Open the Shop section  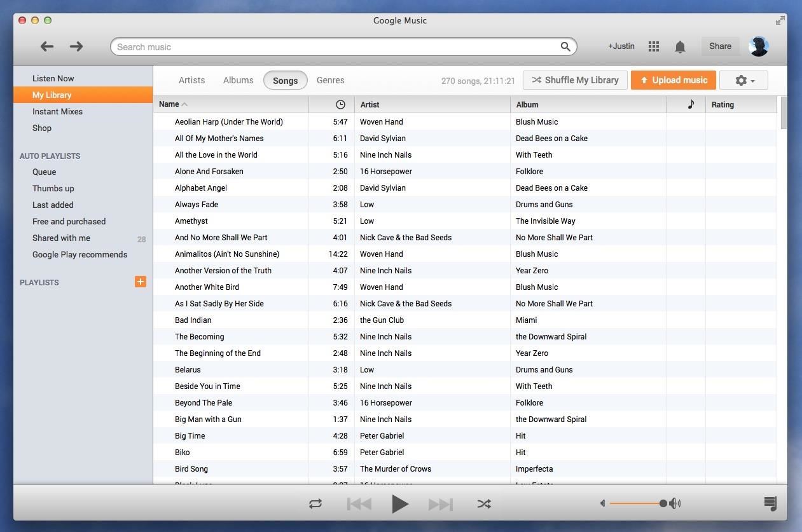[x=42, y=128]
